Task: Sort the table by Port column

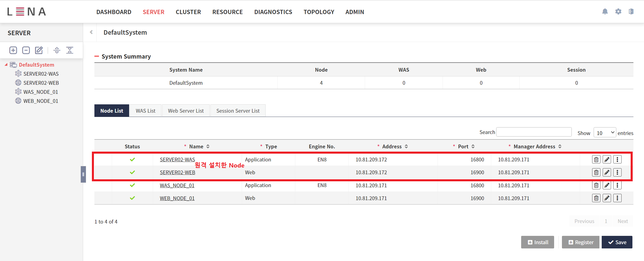Action: click(x=473, y=146)
